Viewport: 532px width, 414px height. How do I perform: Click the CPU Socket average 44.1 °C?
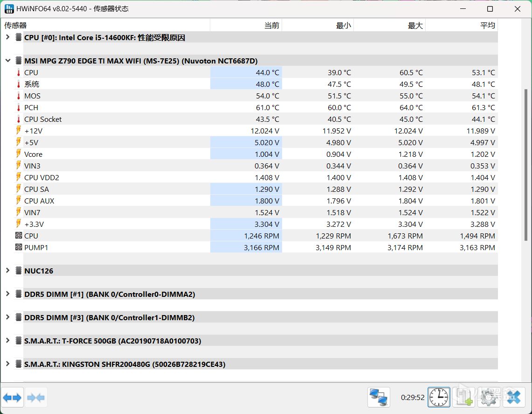[484, 119]
